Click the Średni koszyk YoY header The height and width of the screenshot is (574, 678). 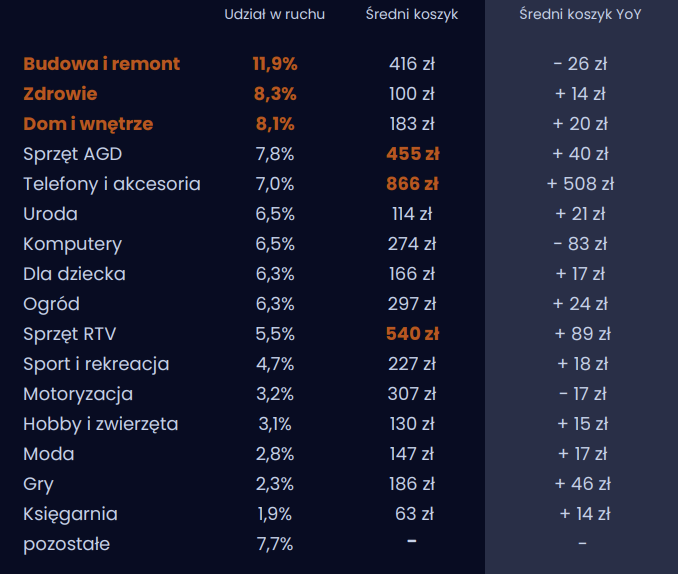pos(580,16)
